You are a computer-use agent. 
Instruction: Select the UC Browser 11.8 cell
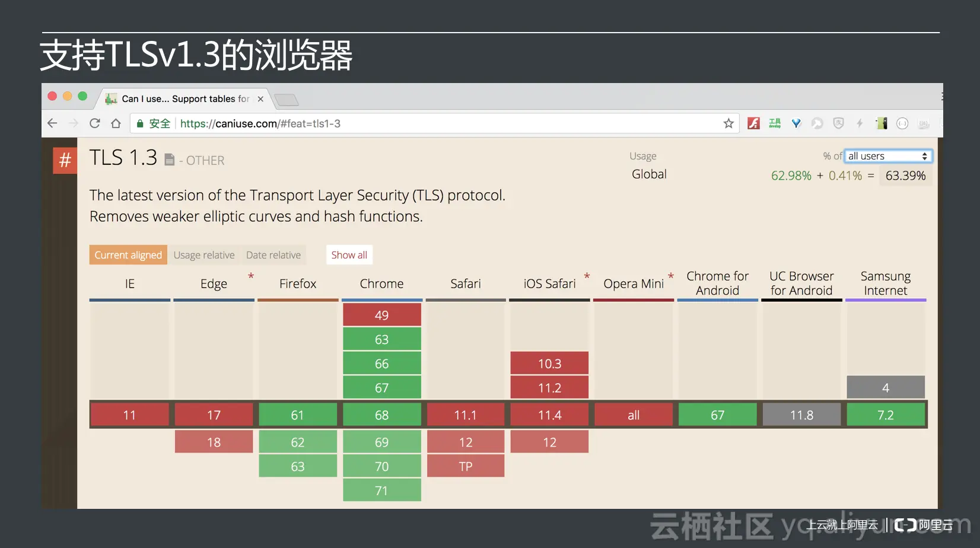pyautogui.click(x=801, y=415)
